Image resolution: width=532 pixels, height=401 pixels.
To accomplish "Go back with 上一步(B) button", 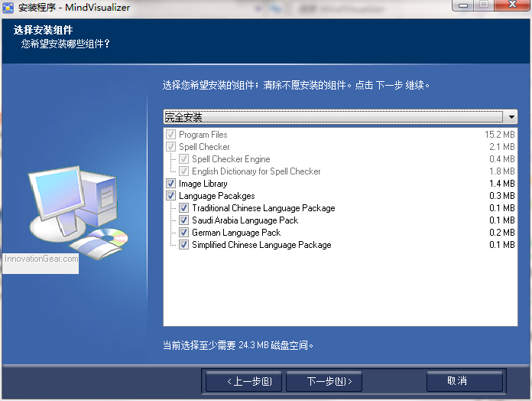I will [244, 380].
